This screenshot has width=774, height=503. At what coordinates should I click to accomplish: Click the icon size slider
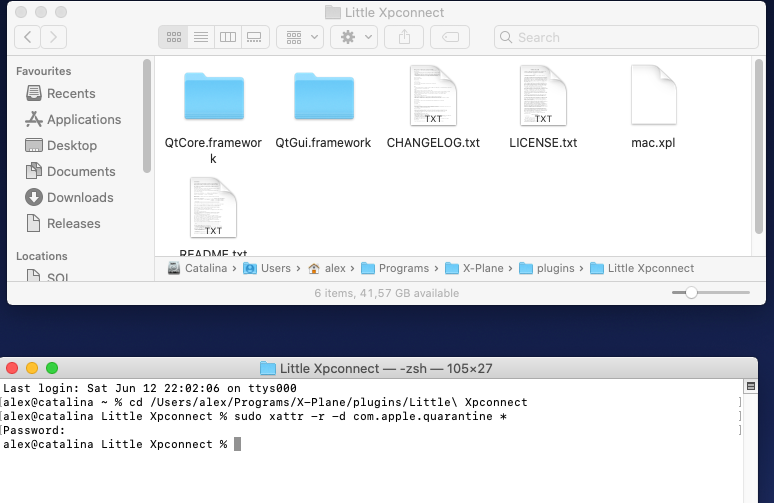(711, 293)
